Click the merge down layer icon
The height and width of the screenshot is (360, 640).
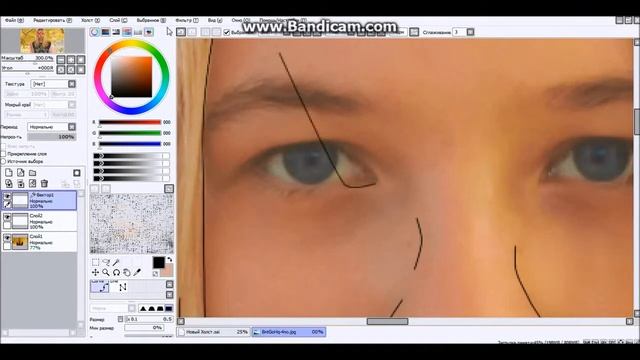pyautogui.click(x=20, y=184)
